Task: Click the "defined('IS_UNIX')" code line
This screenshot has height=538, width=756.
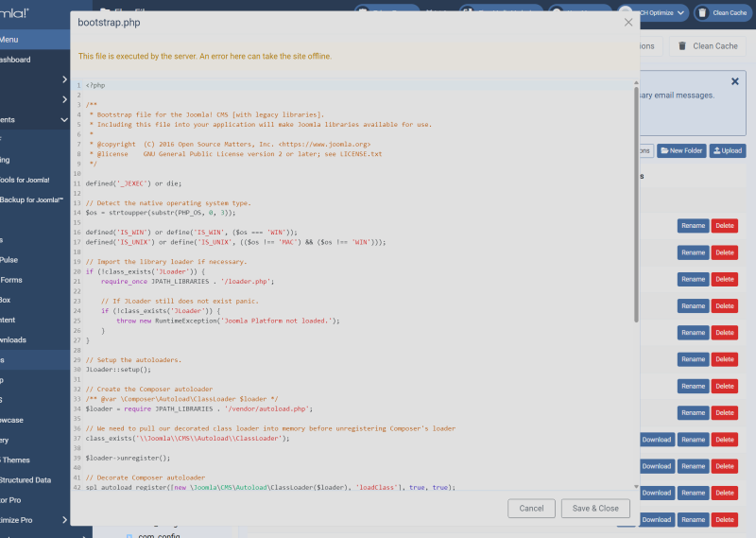Action: point(235,242)
